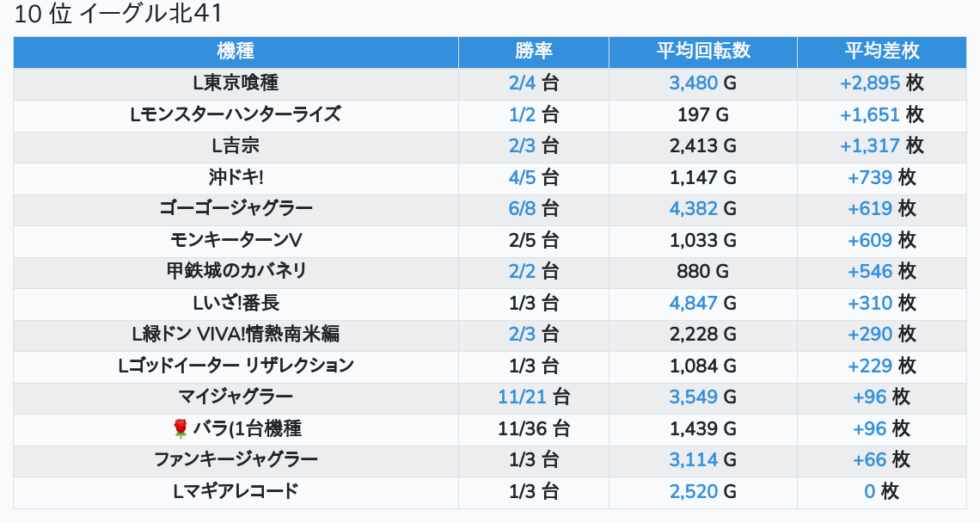Click the +739 difference for 沖ドキ!
This screenshot has height=523, width=980.
point(870,177)
